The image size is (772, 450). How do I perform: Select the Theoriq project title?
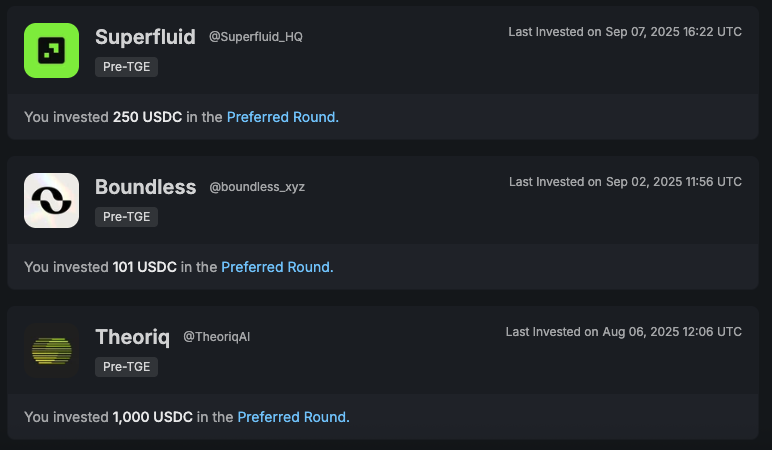(132, 337)
